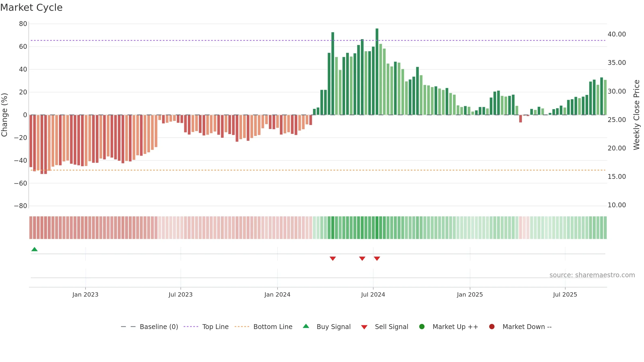Toggle the Sell Signal legend entry
The image size is (644, 362).
point(385,327)
